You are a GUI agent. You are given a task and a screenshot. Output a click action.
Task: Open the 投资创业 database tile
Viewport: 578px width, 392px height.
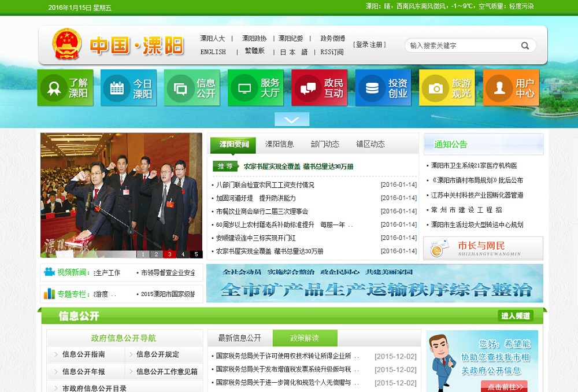pos(383,88)
